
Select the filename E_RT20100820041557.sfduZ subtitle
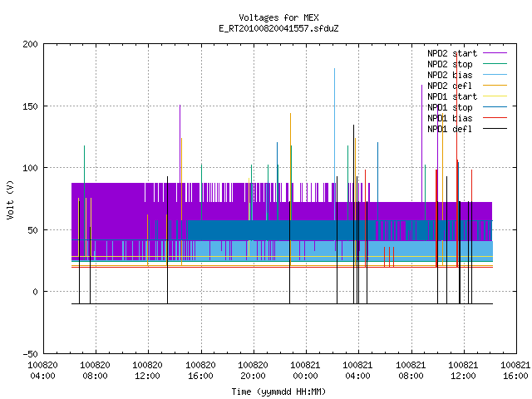(278, 28)
